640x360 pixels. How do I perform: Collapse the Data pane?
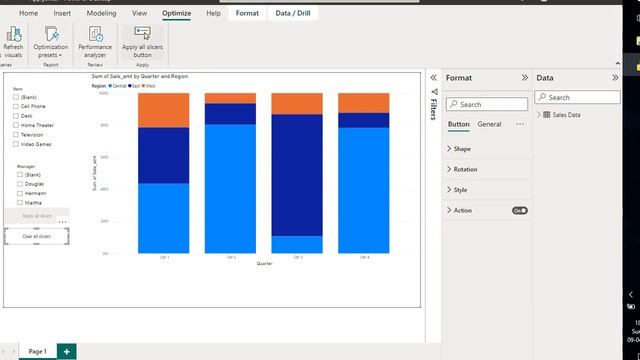tap(615, 78)
